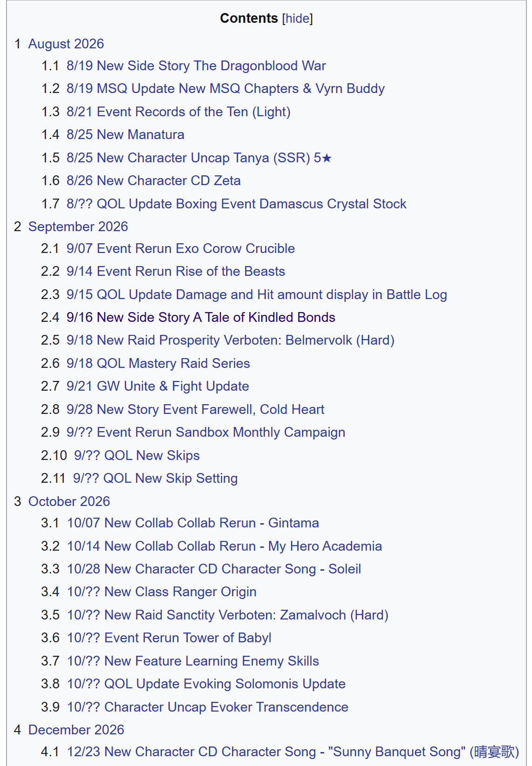This screenshot has height=766, width=532.
Task: Go to Character Uncap Evoker Transcendence
Action: click(208, 707)
